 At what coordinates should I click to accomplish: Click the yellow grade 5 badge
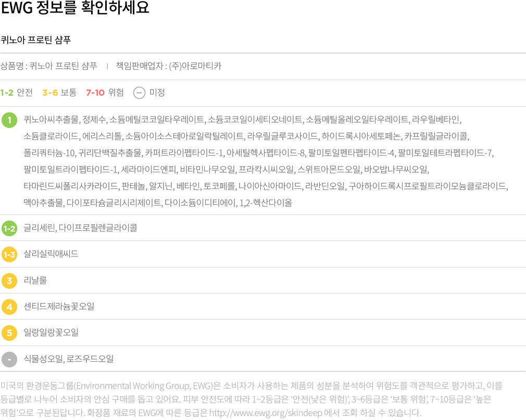9,333
